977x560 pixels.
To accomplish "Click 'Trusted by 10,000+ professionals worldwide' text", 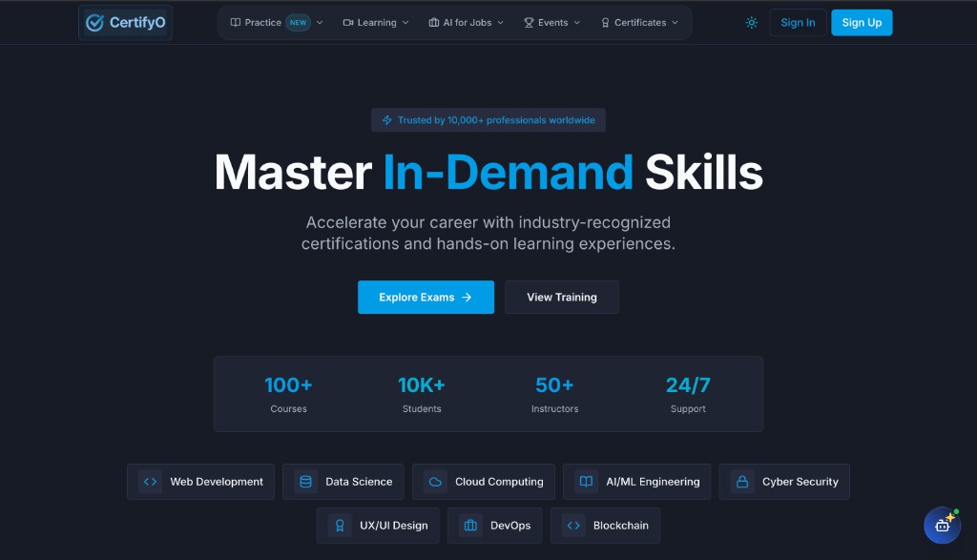I will 496,120.
